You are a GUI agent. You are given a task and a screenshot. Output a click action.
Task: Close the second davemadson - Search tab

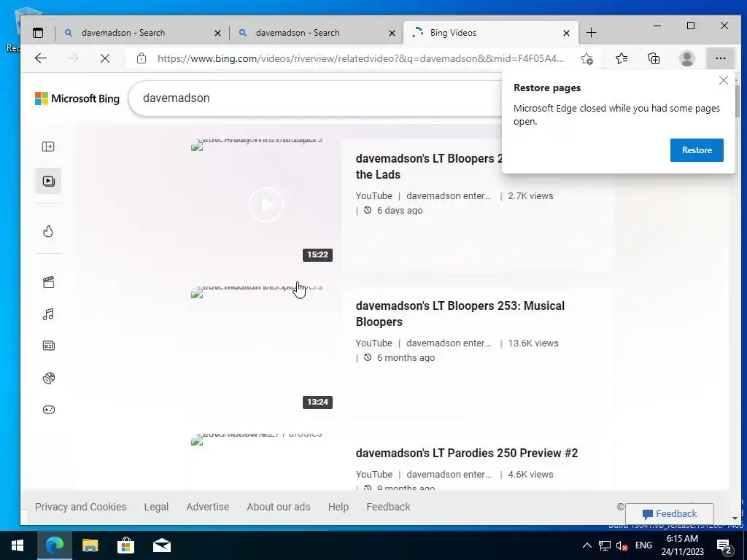tap(392, 33)
